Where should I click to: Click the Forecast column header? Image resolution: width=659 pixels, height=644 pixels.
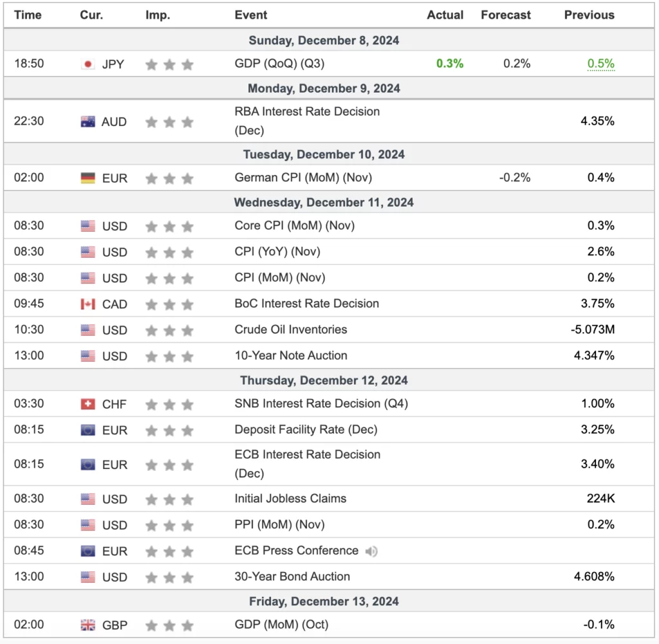(x=506, y=15)
